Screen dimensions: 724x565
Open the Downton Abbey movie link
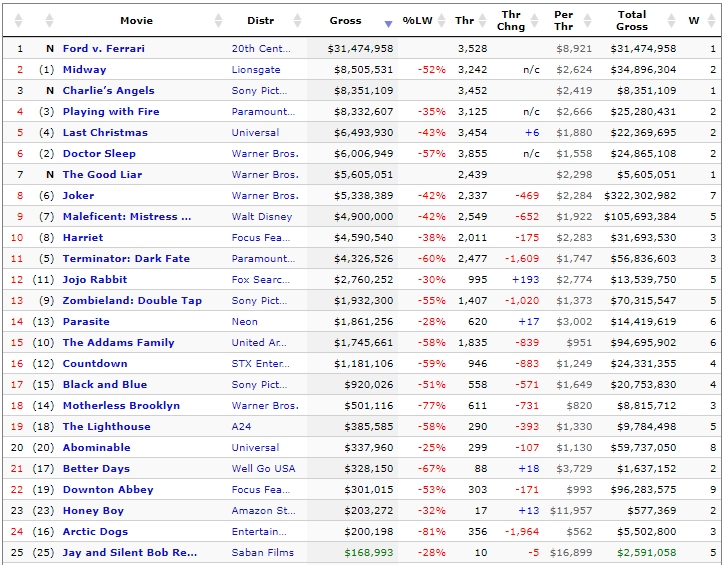[x=108, y=490]
